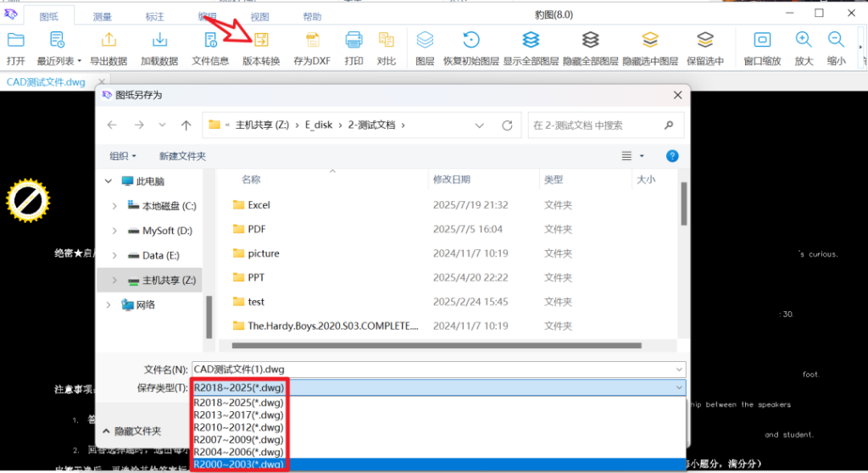Switch to the 测量 tab
Screen dimensions: 868x473
[102, 17]
